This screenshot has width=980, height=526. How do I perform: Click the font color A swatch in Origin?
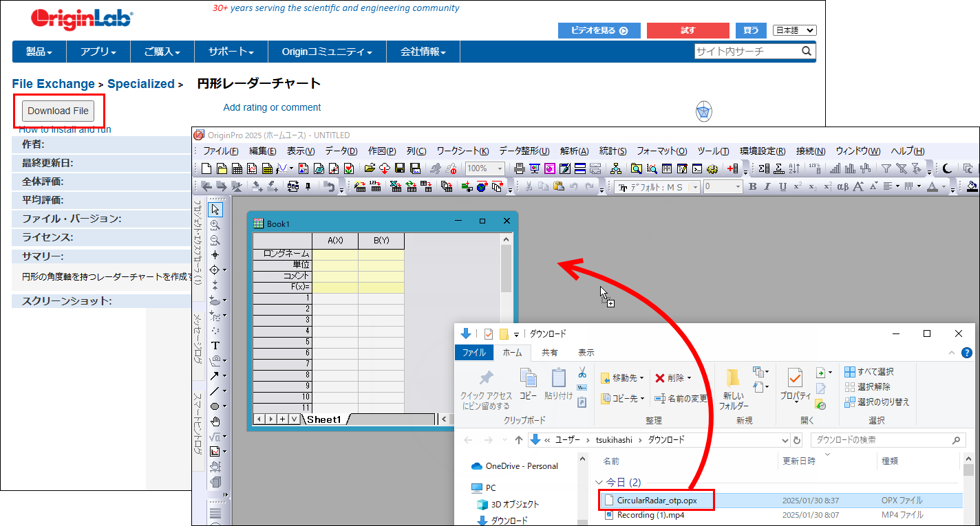coord(932,186)
